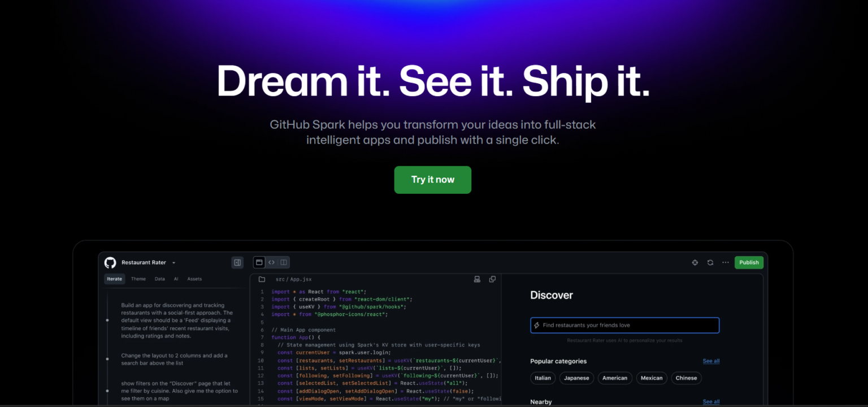Click the Try it now button
Viewport: 868px width, 407px height.
433,180
